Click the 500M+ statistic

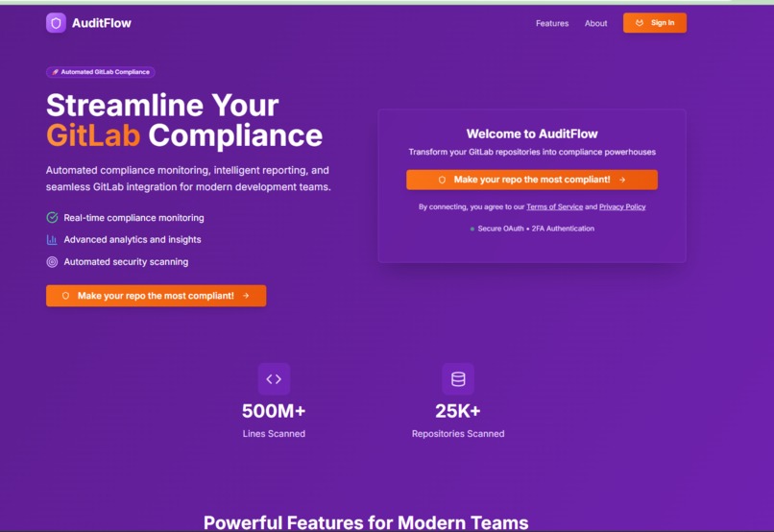[x=274, y=411]
